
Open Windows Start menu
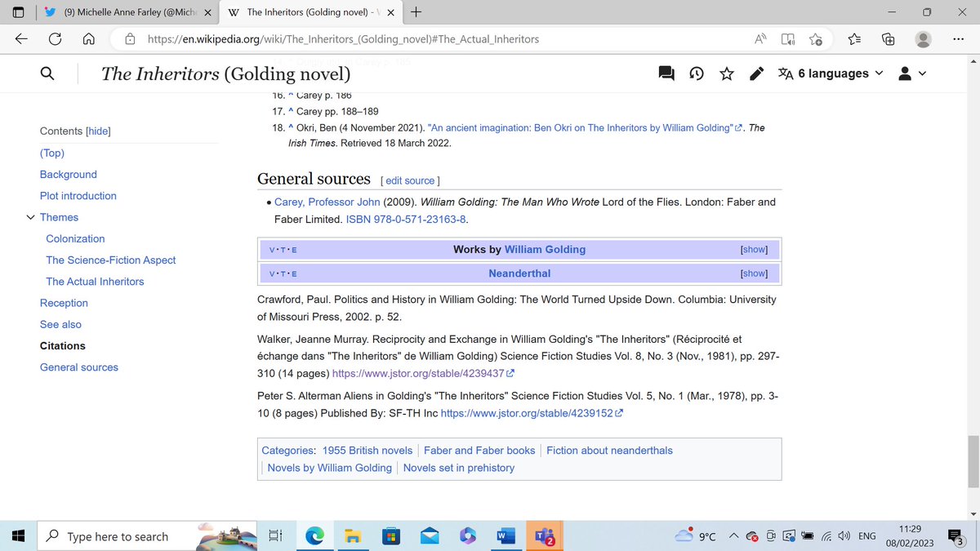pyautogui.click(x=19, y=536)
